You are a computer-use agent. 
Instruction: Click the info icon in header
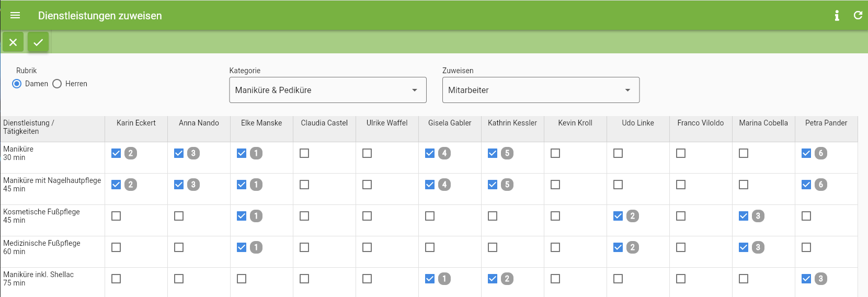coord(837,16)
